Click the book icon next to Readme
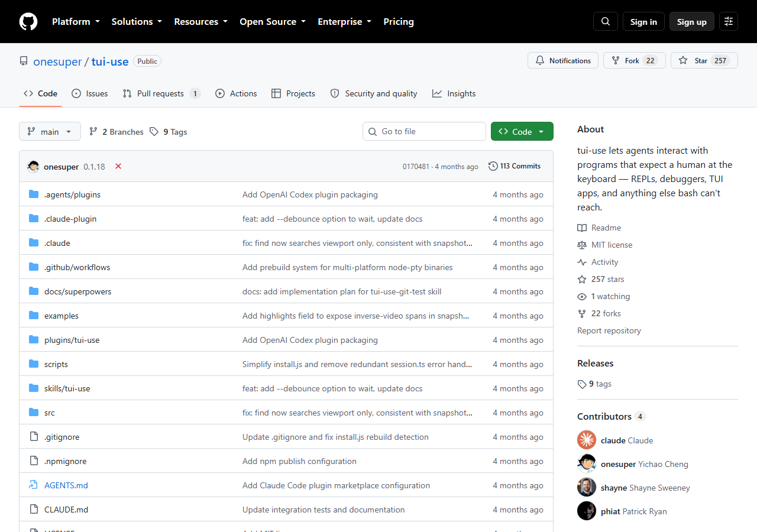Viewport: 757px width, 532px height. click(x=582, y=228)
